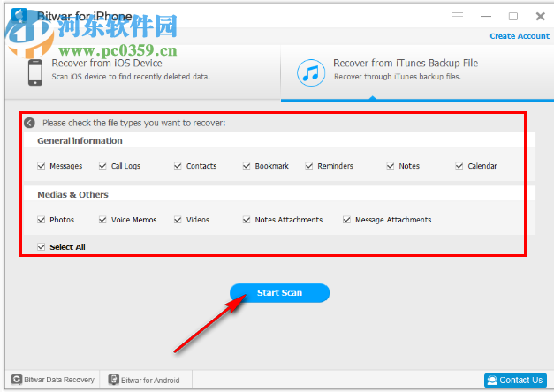The width and height of the screenshot is (554, 392).
Task: Uncheck the Calendar checkbox
Action: (x=459, y=166)
